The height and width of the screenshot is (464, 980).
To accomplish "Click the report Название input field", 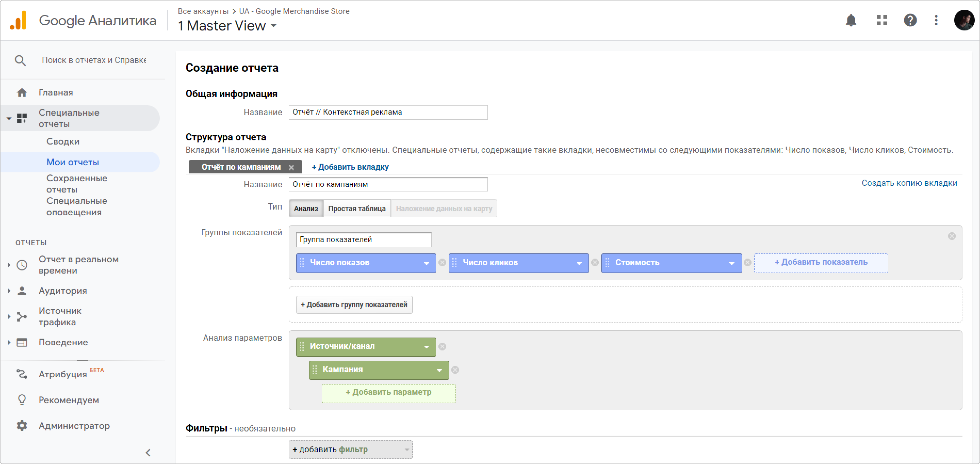I will [x=388, y=112].
